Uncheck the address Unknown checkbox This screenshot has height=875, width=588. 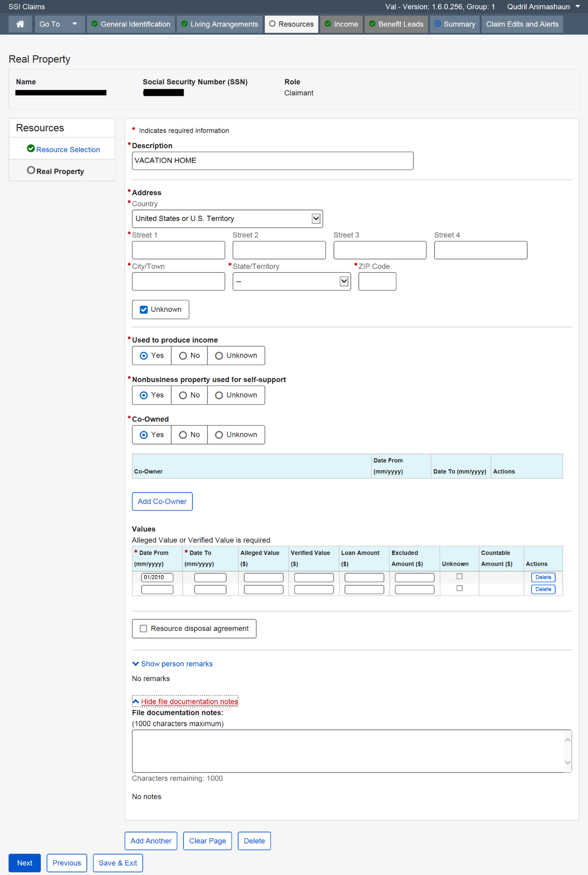pyautogui.click(x=144, y=310)
